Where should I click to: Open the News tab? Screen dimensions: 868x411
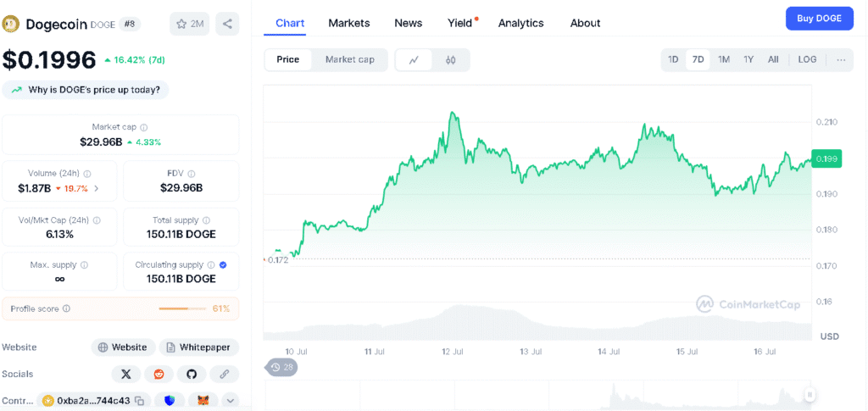pos(408,23)
